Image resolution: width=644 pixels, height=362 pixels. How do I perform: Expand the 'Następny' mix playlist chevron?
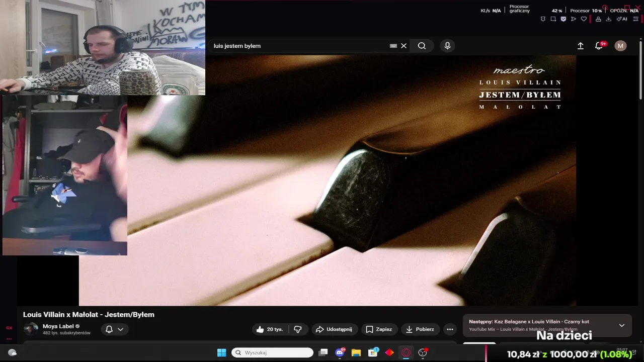622,325
